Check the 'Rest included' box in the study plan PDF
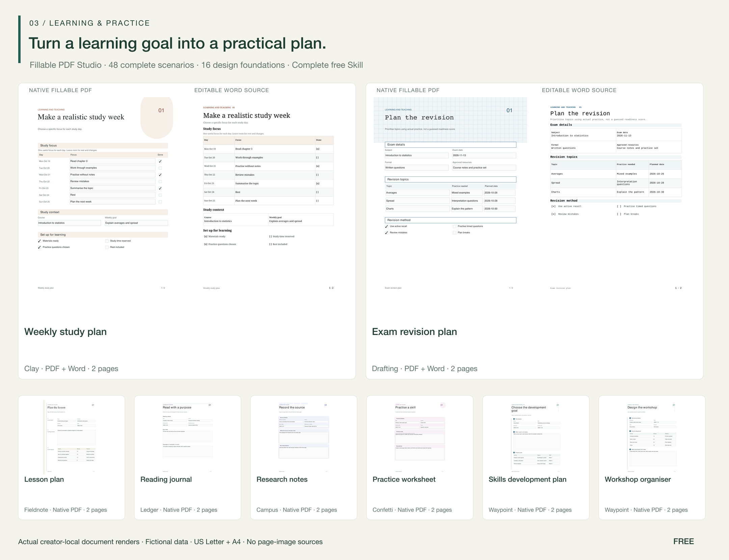 pos(107,247)
